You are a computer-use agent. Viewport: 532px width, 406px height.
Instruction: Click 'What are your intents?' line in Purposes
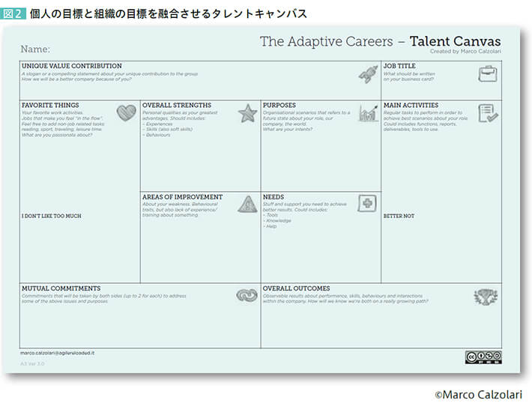pyautogui.click(x=288, y=130)
